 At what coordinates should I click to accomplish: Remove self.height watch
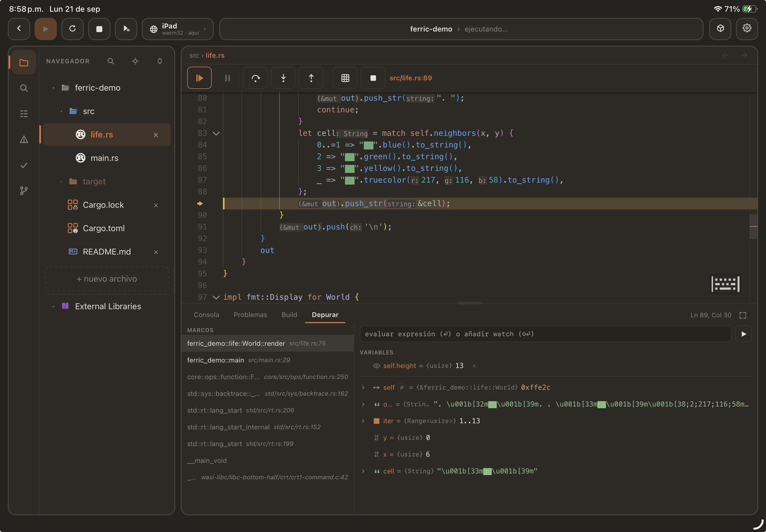(x=474, y=366)
